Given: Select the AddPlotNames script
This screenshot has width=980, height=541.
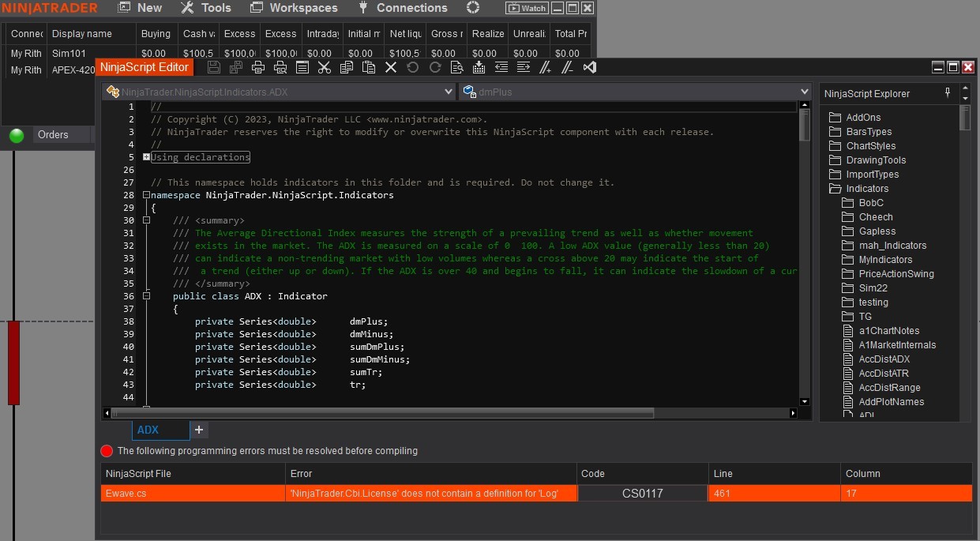Looking at the screenshot, I should tap(883, 402).
